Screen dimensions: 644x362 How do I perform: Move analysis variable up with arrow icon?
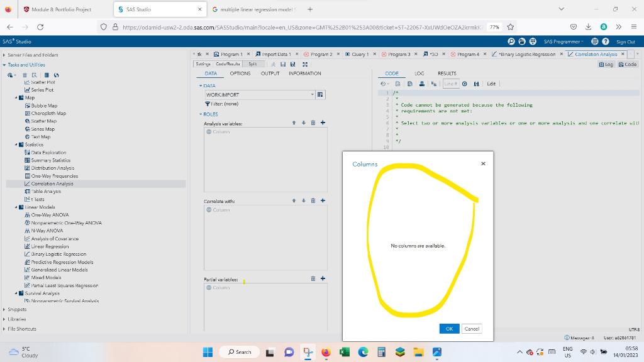pyautogui.click(x=294, y=123)
